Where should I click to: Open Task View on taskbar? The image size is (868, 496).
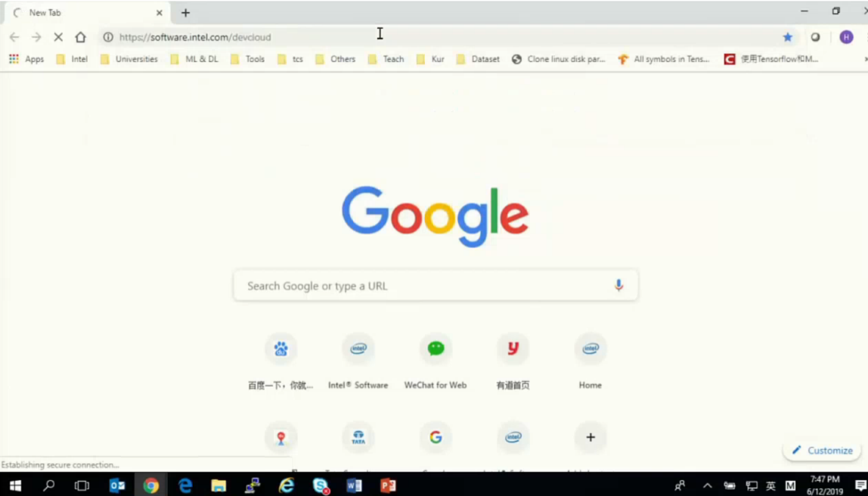(x=82, y=486)
